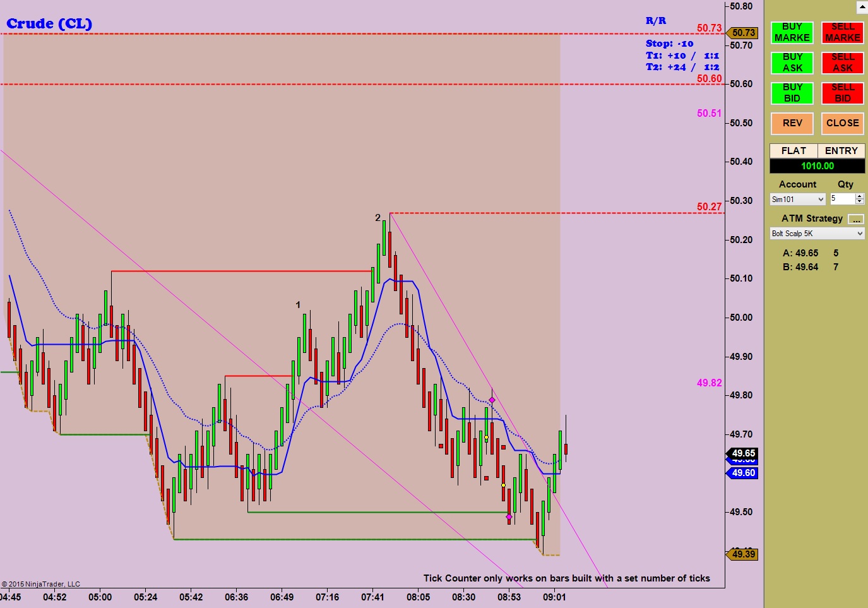Click the Tick Counter warning message
The height and width of the screenshot is (608, 868).
(567, 578)
